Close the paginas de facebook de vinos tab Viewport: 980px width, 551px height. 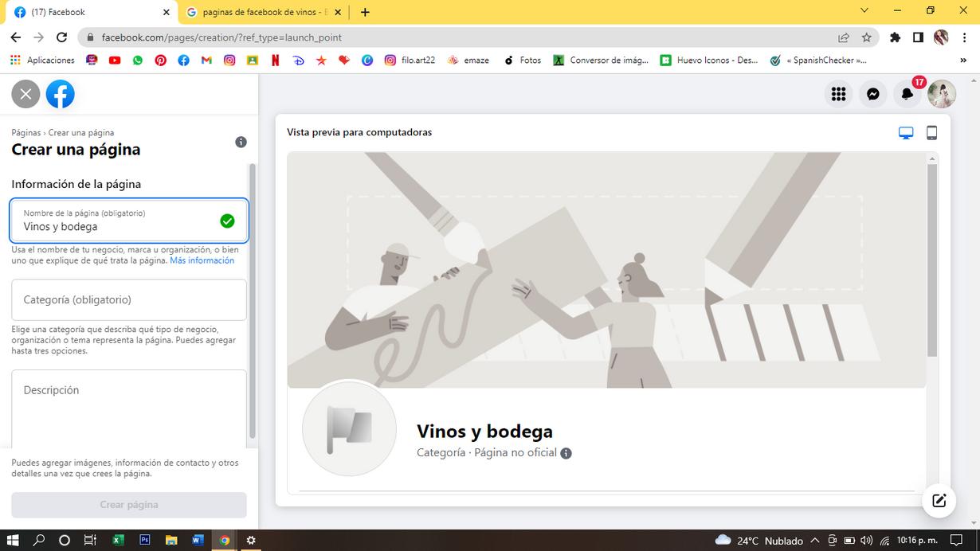[338, 12]
